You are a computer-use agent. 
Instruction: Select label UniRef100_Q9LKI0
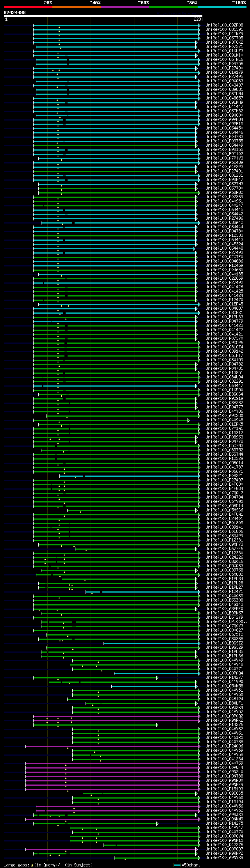point(224,55)
